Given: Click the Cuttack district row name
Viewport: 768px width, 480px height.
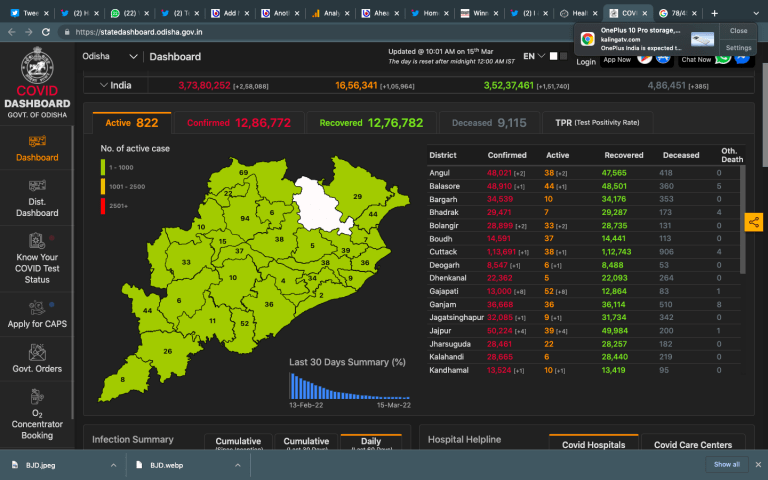Looking at the screenshot, I should (443, 252).
